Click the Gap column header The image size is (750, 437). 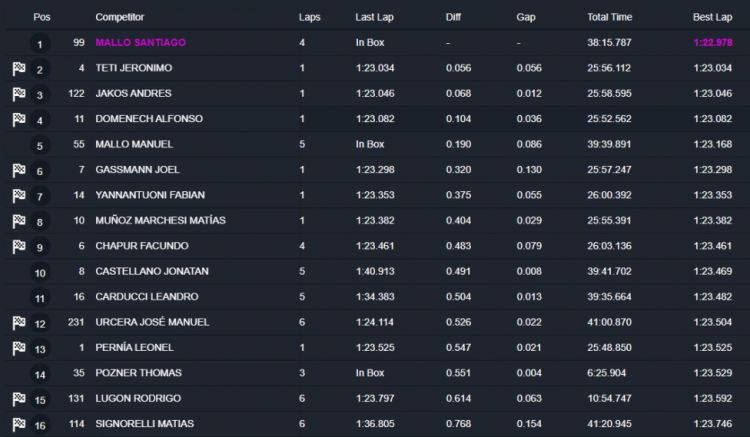click(526, 17)
